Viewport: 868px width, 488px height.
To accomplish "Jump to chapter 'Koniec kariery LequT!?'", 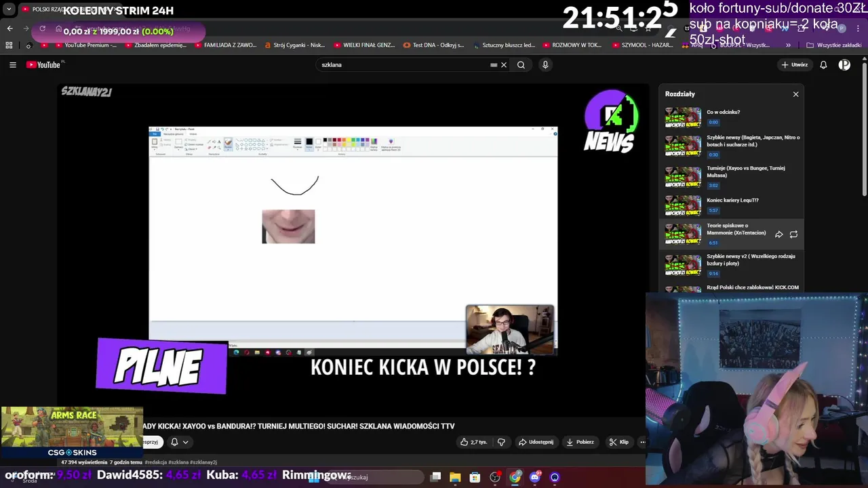I will [732, 201].
